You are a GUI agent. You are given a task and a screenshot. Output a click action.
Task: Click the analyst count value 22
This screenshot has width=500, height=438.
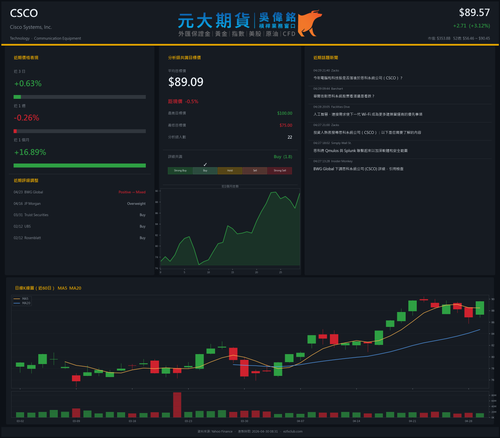[x=290, y=137]
